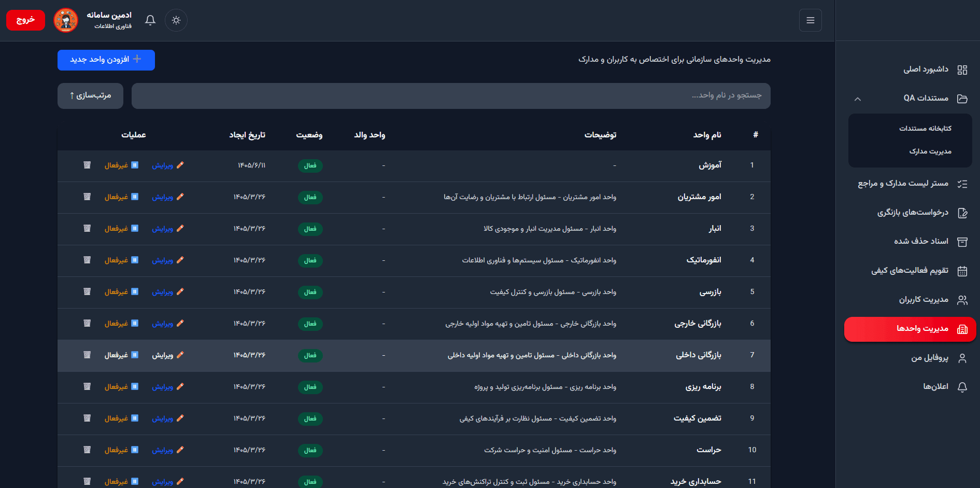980x488 pixels.
Task: Toggle the light/dark theme sun button
Action: tap(176, 20)
